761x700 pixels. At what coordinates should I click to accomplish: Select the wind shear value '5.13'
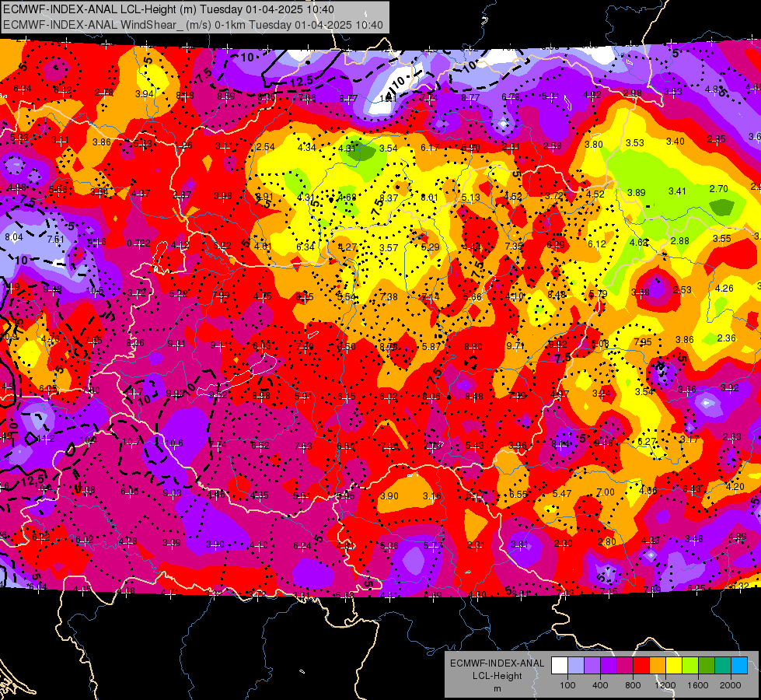click(x=471, y=198)
